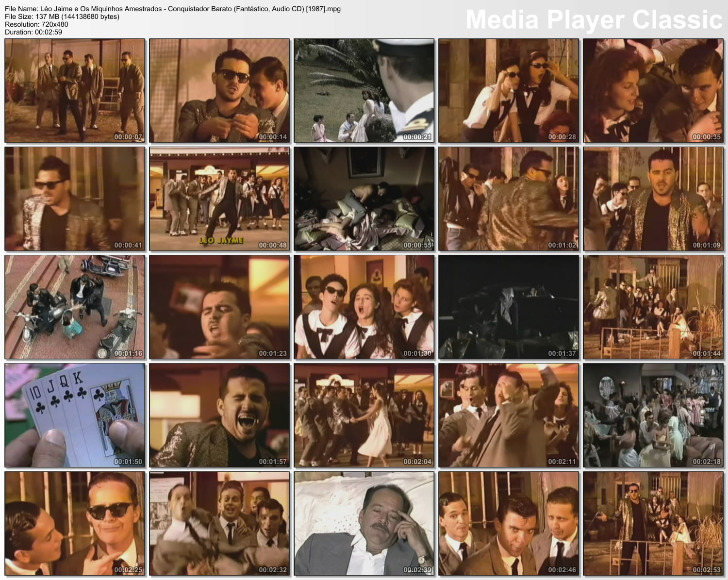This screenshot has width=728, height=580.
Task: Click the thumbnail timestamped 00:00:28
Action: pos(509,91)
